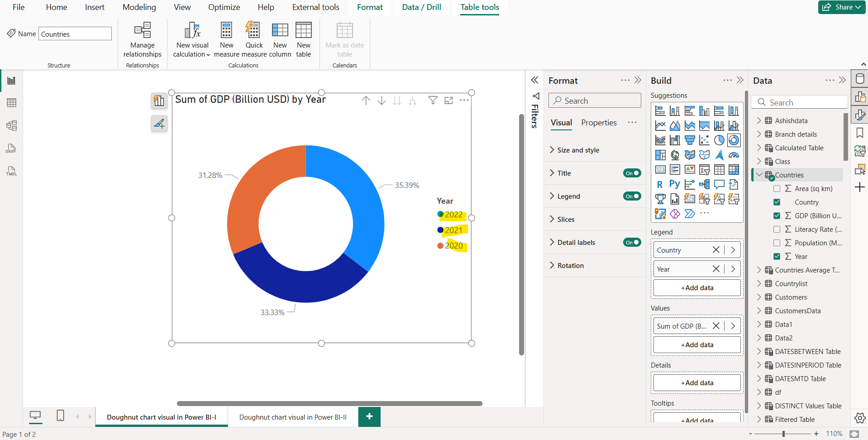Turn off the Title toggle
This screenshot has width=868, height=440.
(x=632, y=173)
